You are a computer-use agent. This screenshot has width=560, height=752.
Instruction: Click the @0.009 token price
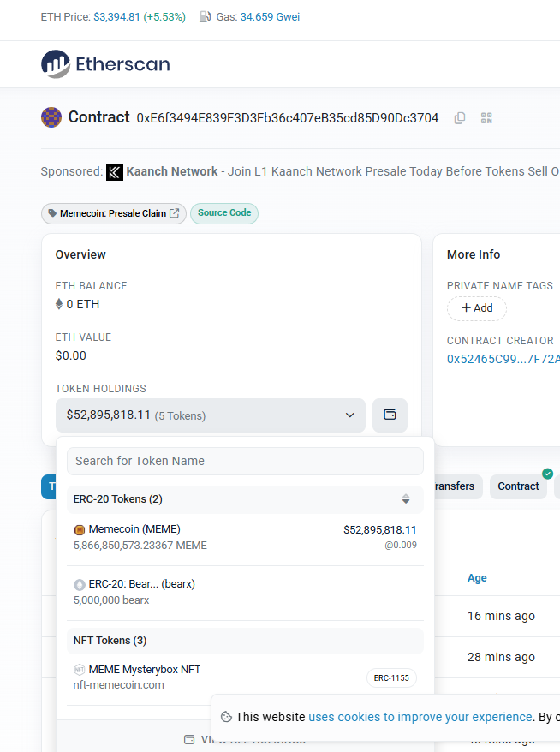[401, 545]
